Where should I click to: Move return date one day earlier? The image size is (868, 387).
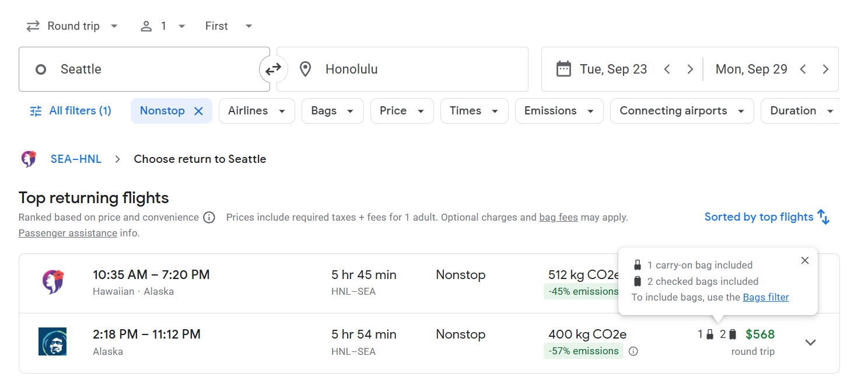(x=803, y=69)
